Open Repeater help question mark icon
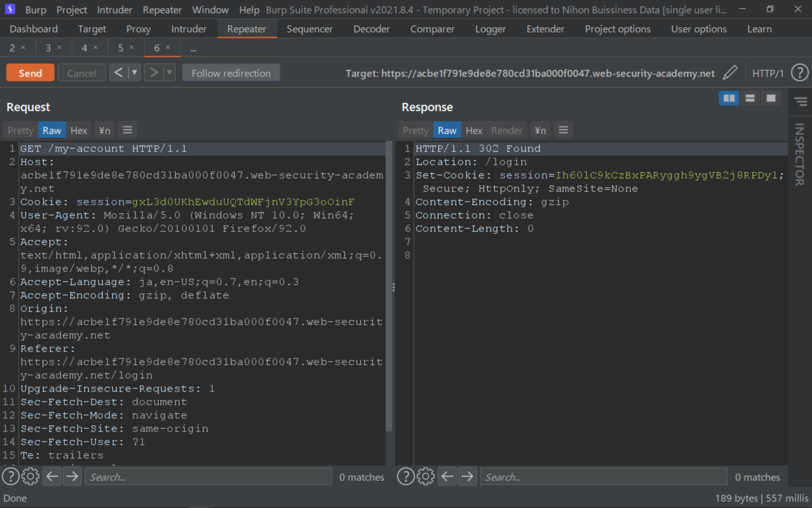The width and height of the screenshot is (812, 508). pyautogui.click(x=800, y=73)
